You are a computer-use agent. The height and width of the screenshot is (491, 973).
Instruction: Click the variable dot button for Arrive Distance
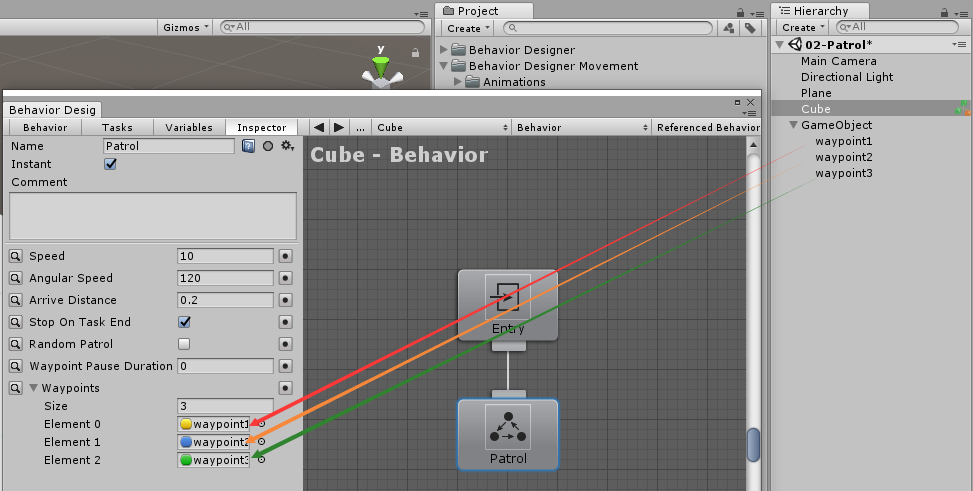pos(285,300)
